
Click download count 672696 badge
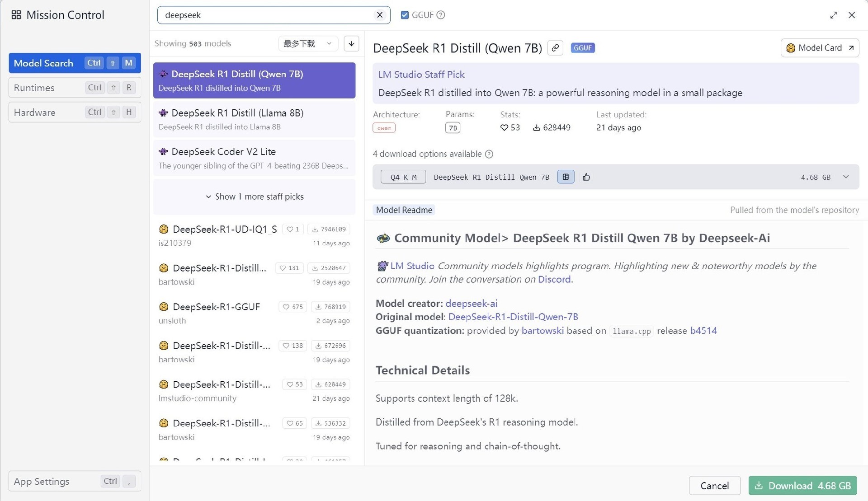[x=330, y=346]
